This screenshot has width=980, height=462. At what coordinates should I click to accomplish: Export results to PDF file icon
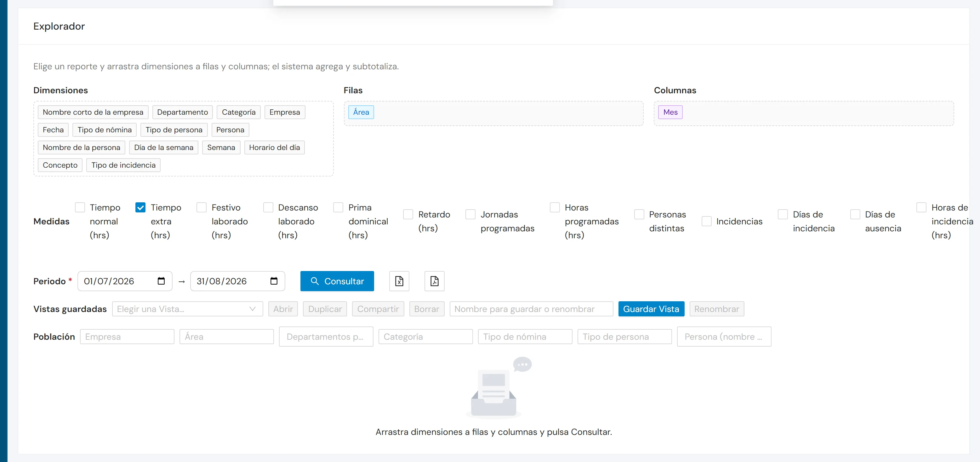point(435,281)
